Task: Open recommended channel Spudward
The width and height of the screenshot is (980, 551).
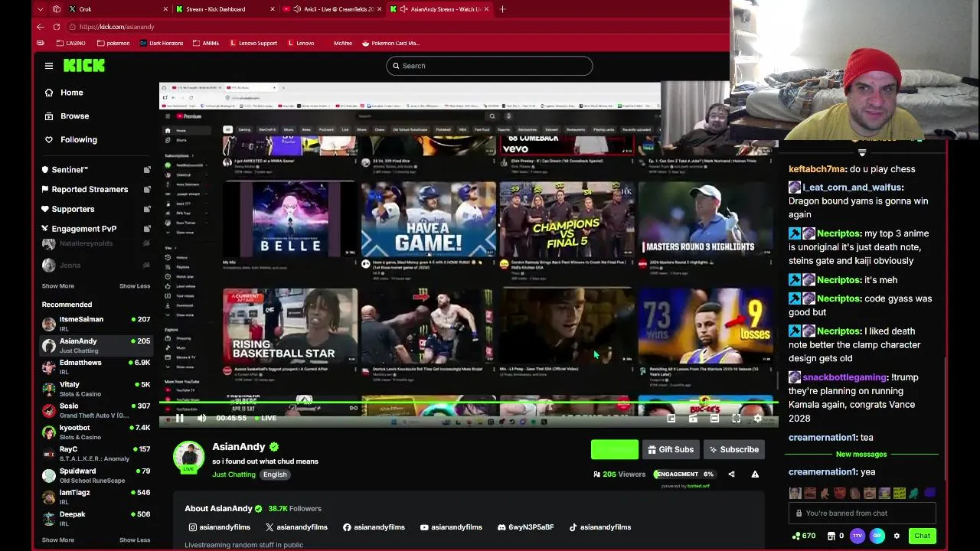Action: pyautogui.click(x=96, y=475)
